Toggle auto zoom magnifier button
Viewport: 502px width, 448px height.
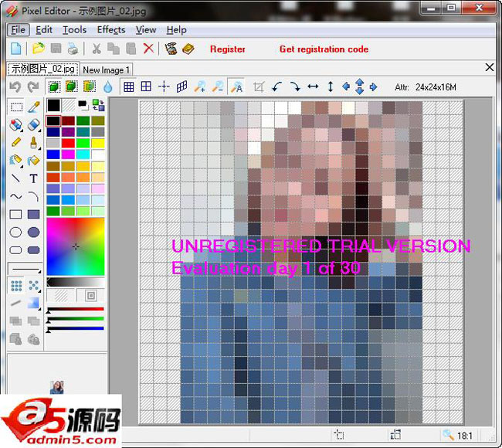[236, 87]
